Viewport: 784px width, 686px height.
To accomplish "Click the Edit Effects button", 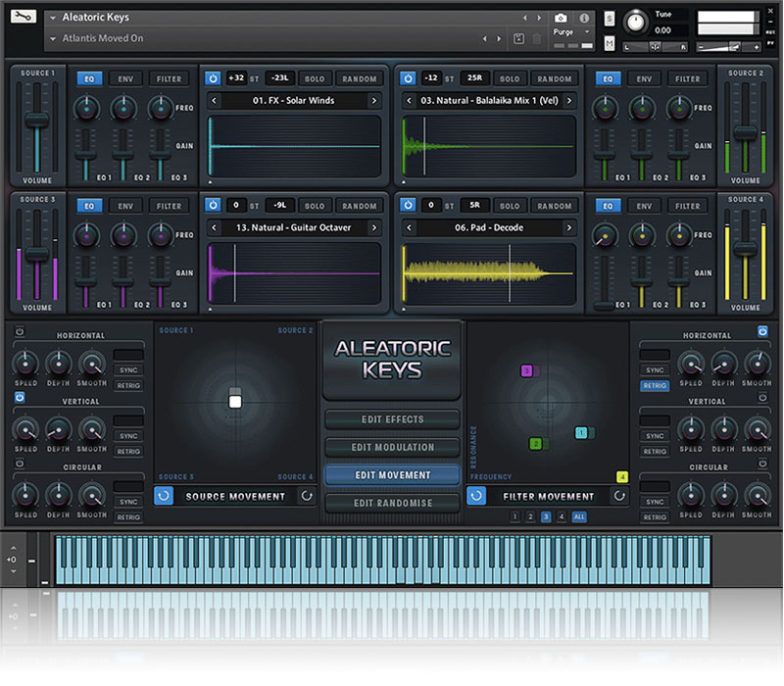I will pos(392,419).
